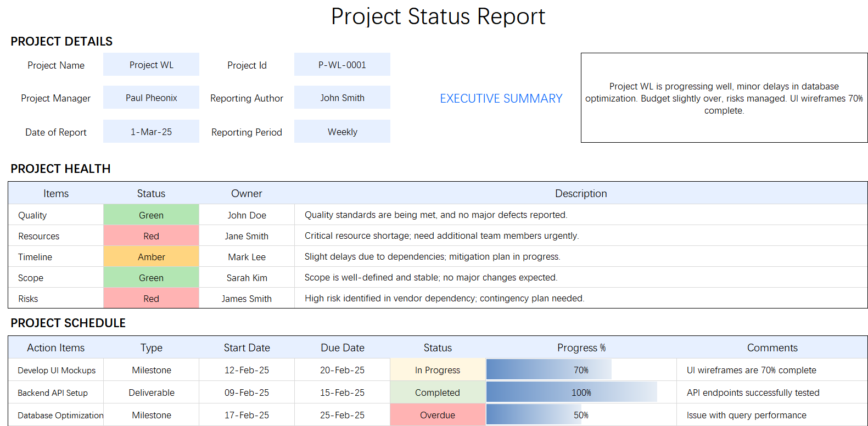Click the EXECUTIVE SUMMARY heading
The height and width of the screenshot is (426, 868).
pos(501,98)
